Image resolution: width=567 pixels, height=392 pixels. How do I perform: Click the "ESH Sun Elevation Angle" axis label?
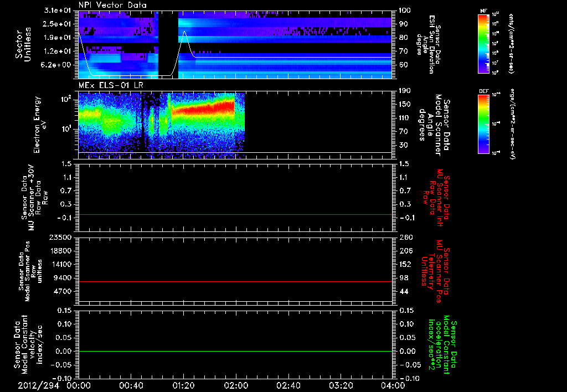(x=428, y=44)
